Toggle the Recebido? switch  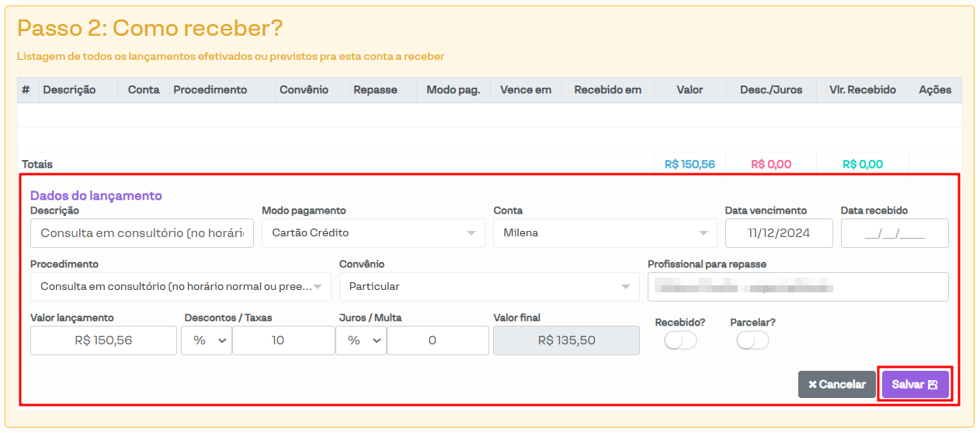pos(680,340)
